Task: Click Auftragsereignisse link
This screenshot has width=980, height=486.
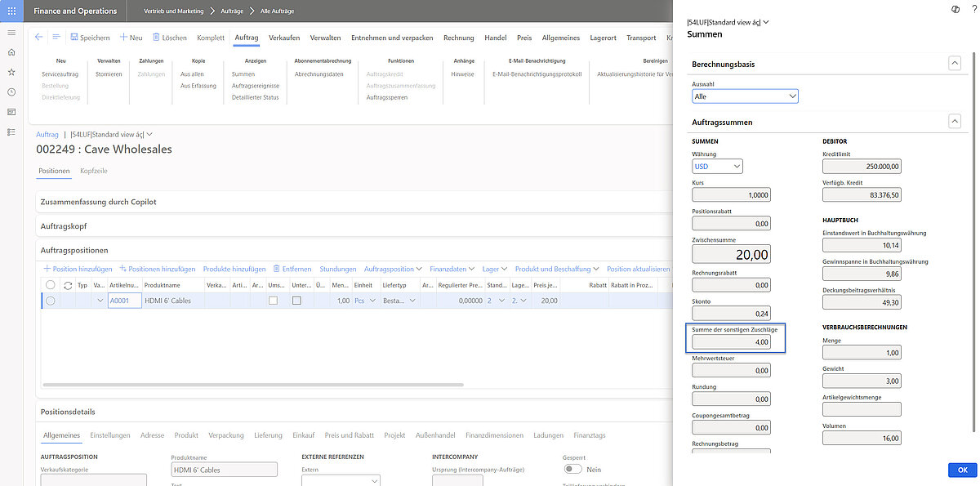Action: point(256,85)
